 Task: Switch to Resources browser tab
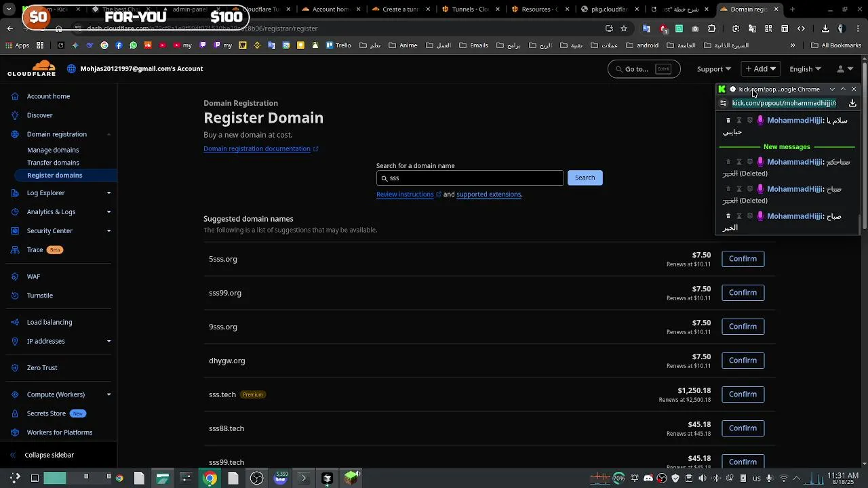(540, 9)
